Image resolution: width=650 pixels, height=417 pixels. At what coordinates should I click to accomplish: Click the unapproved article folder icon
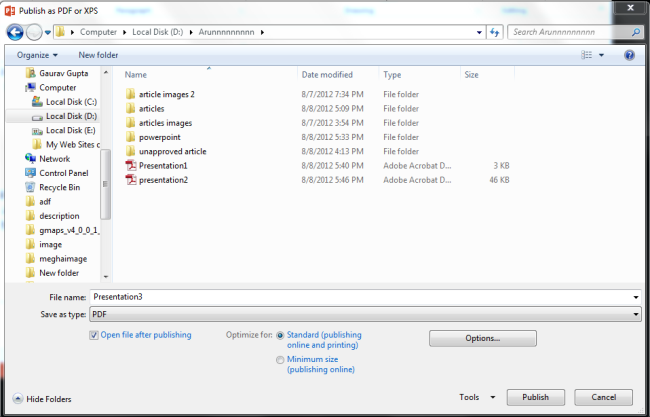point(131,151)
